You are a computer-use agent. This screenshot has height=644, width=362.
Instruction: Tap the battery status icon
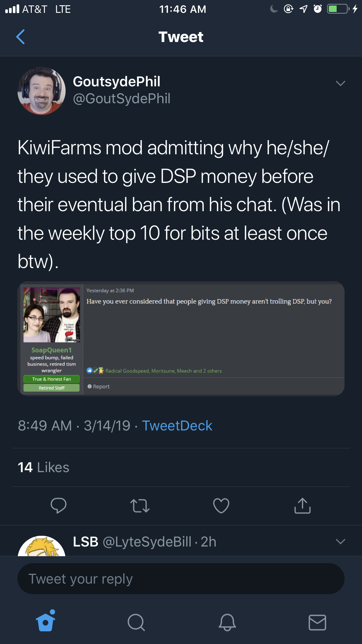point(338,9)
